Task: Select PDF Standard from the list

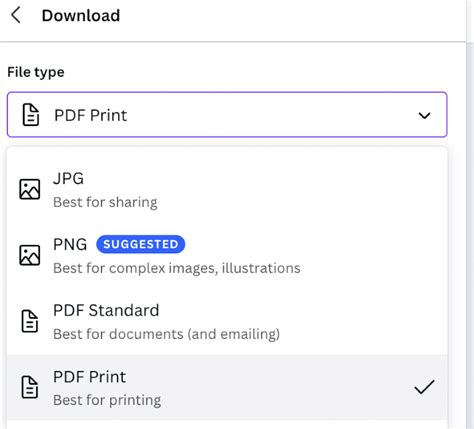Action: 227,322
